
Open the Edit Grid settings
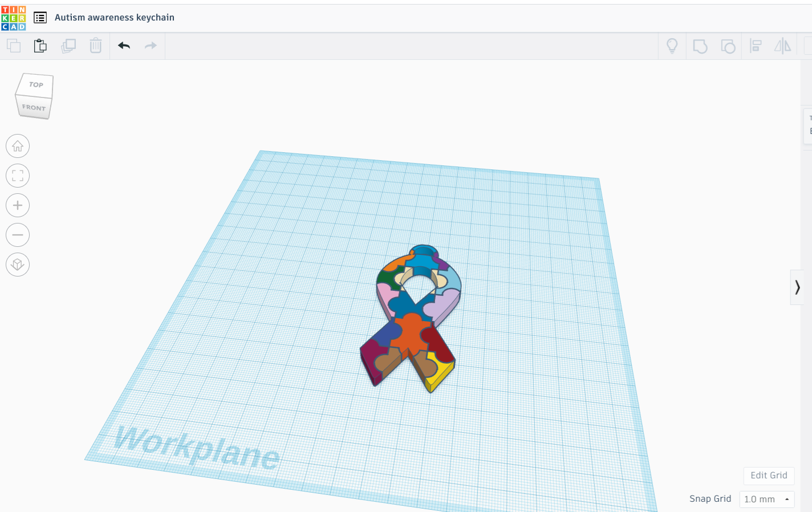(x=769, y=476)
